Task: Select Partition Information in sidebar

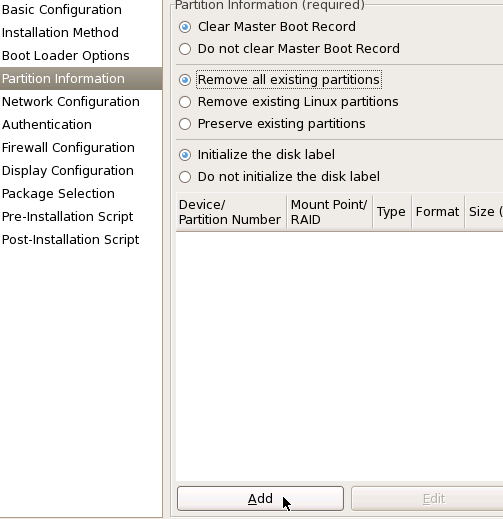Action: pyautogui.click(x=81, y=79)
